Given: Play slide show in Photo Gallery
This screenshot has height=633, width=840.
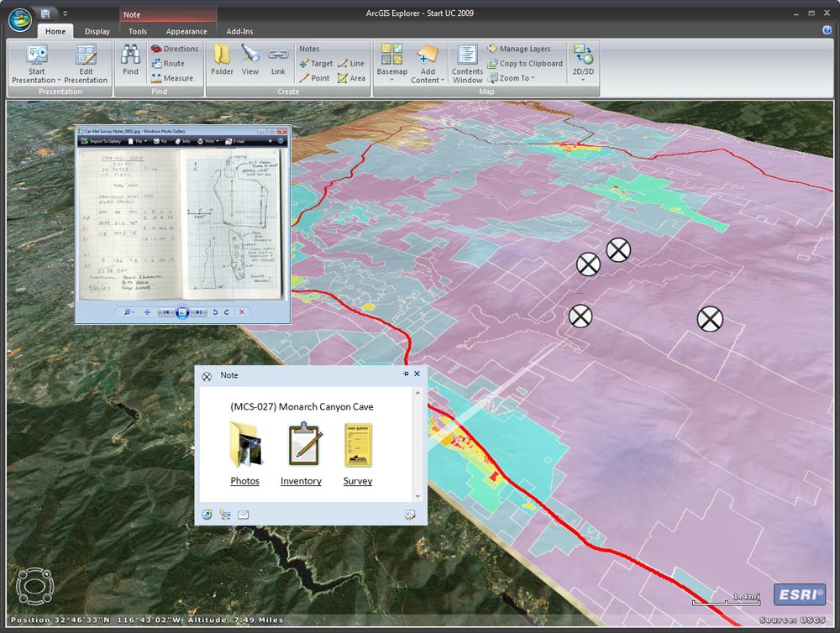Looking at the screenshot, I should [x=182, y=312].
